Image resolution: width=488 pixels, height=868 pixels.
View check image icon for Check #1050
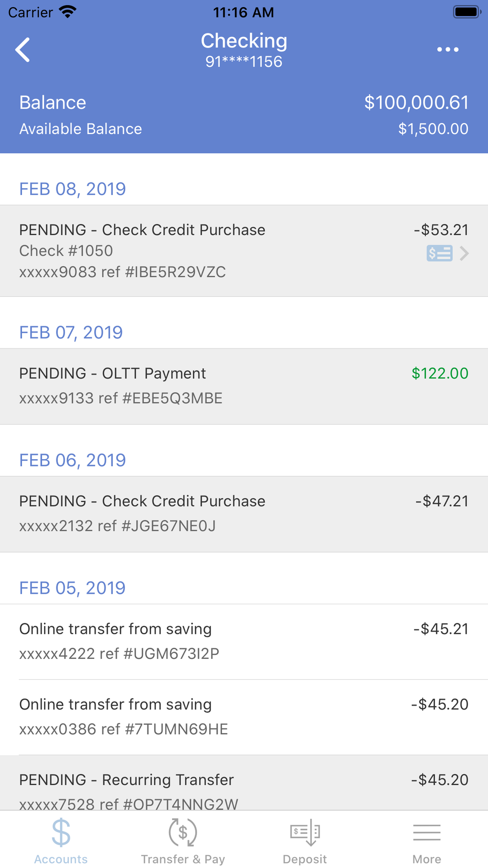439,253
